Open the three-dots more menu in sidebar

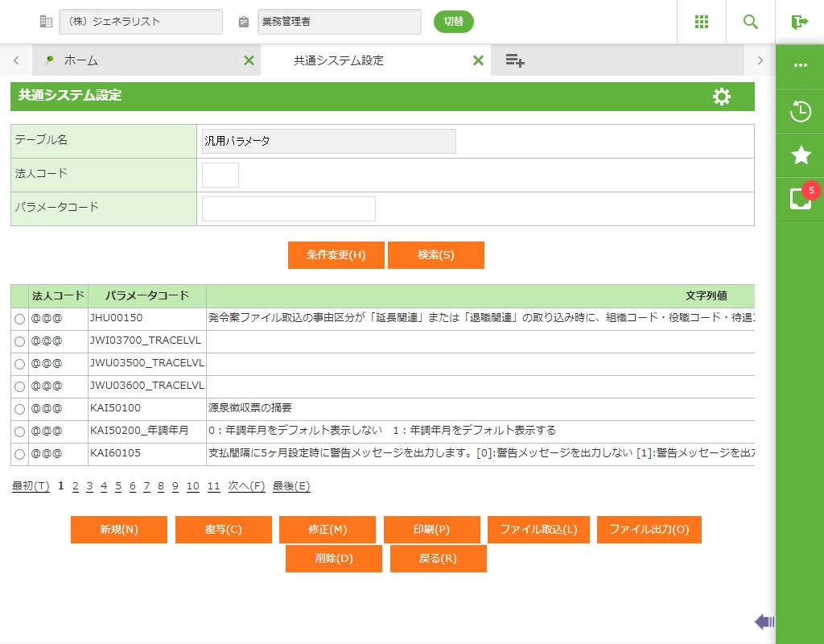coord(801,65)
